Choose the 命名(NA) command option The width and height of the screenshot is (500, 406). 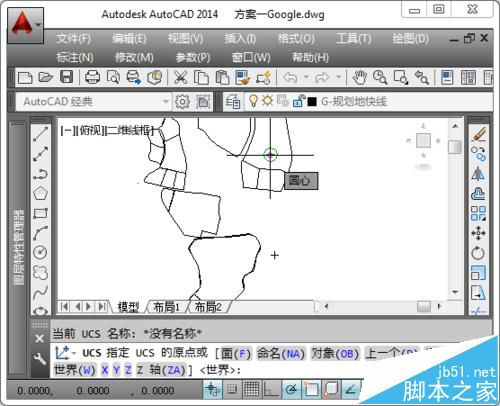[x=281, y=353]
